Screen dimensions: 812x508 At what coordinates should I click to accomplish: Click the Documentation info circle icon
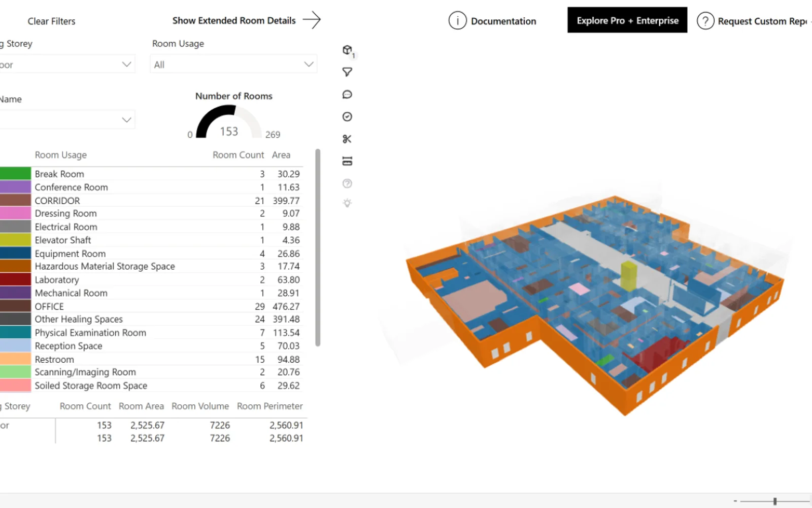[457, 21]
